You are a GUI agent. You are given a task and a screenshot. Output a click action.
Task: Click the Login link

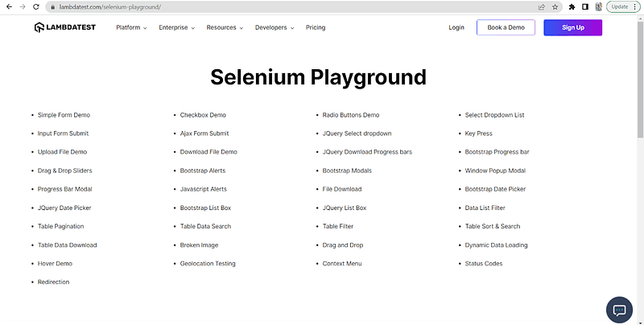456,27
